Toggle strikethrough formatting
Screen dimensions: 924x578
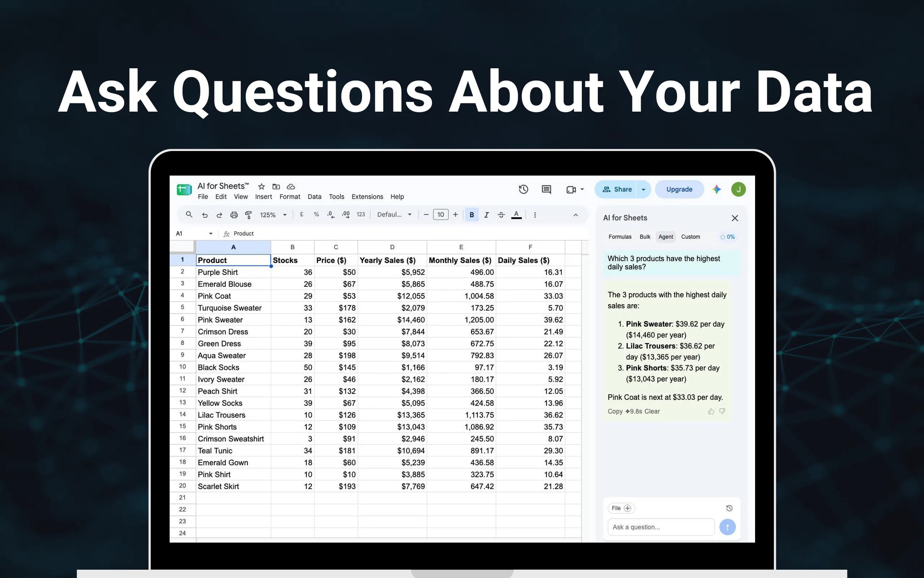501,215
